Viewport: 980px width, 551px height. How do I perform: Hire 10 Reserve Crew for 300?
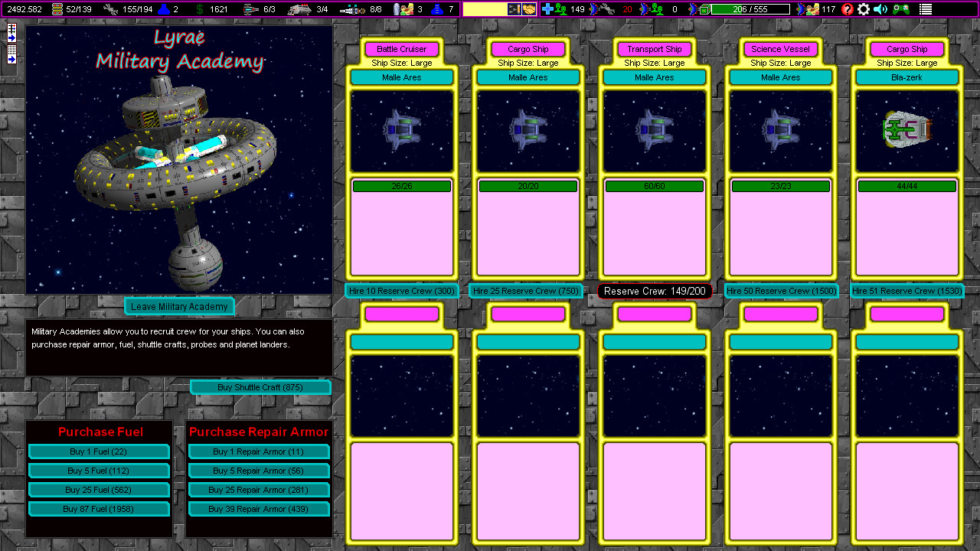(x=402, y=291)
